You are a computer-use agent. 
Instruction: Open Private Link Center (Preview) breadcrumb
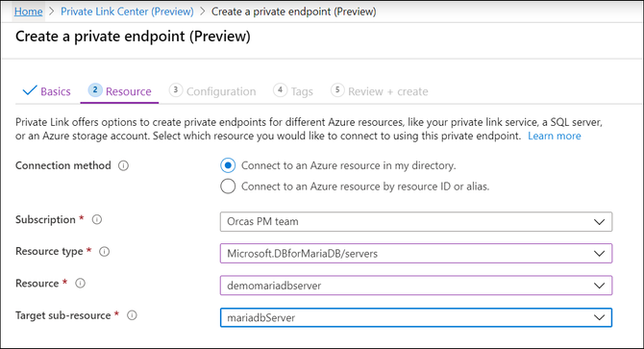pos(127,12)
